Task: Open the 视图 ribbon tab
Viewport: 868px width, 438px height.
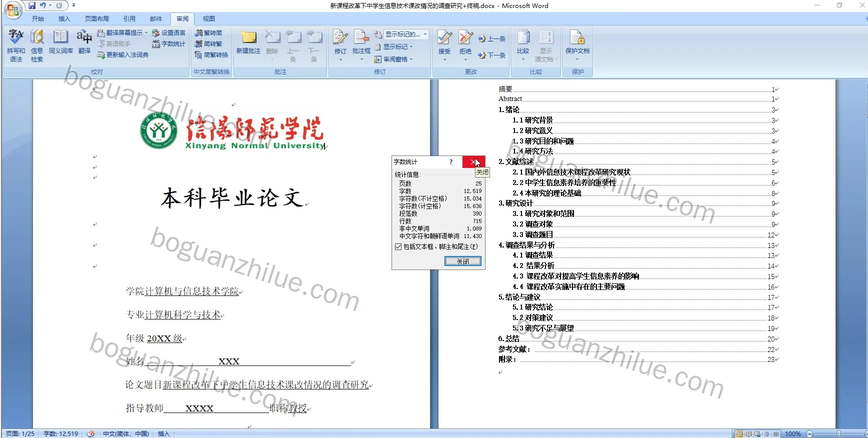Action: click(209, 19)
